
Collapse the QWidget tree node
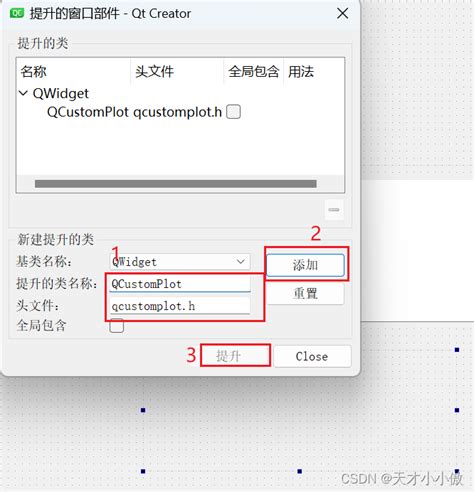point(23,93)
